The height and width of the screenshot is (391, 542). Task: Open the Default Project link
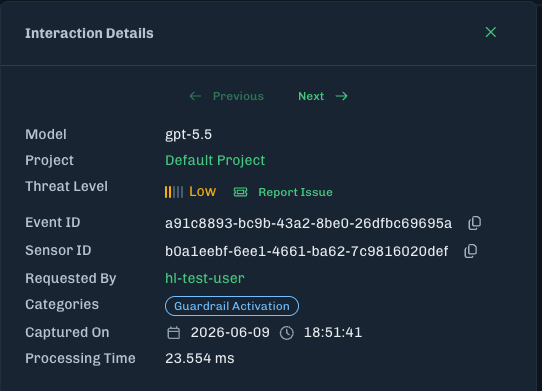(215, 160)
